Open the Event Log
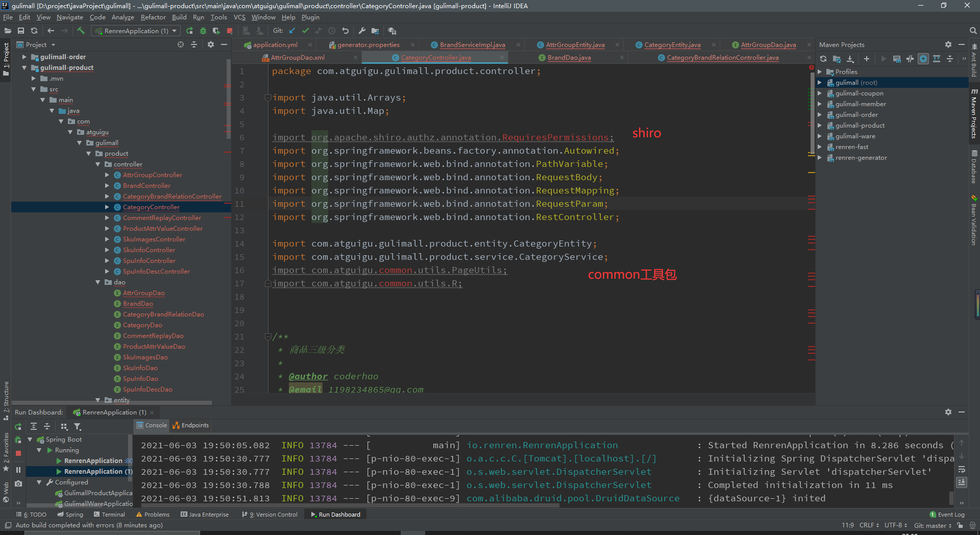Screen dimensions: 980x535 947,514
